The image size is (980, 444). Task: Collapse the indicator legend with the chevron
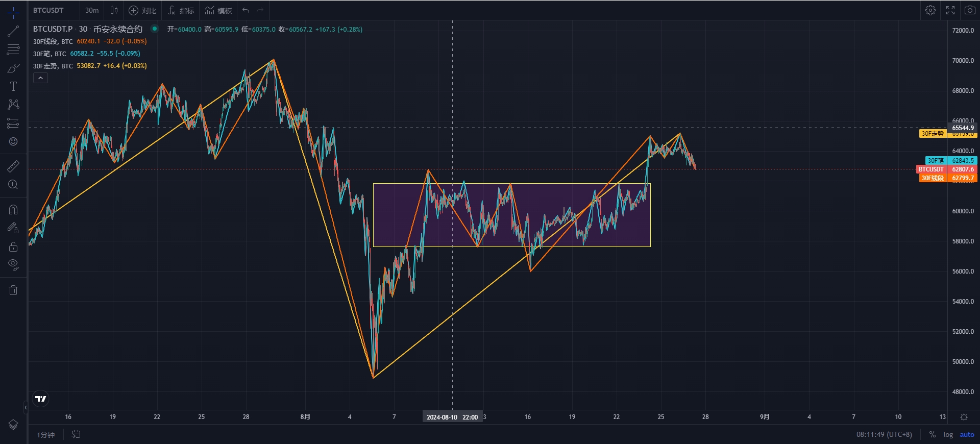tap(40, 78)
